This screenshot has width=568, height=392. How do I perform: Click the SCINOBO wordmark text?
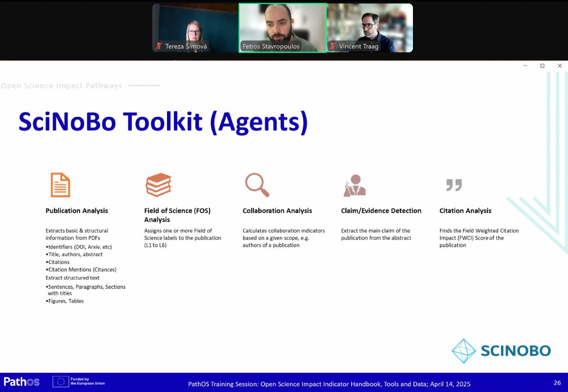pyautogui.click(x=516, y=351)
